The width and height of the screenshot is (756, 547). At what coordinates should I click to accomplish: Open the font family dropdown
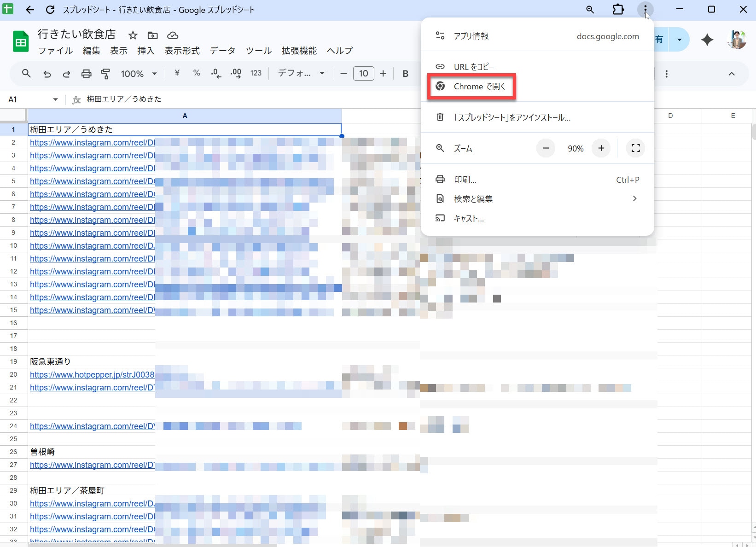coord(301,74)
